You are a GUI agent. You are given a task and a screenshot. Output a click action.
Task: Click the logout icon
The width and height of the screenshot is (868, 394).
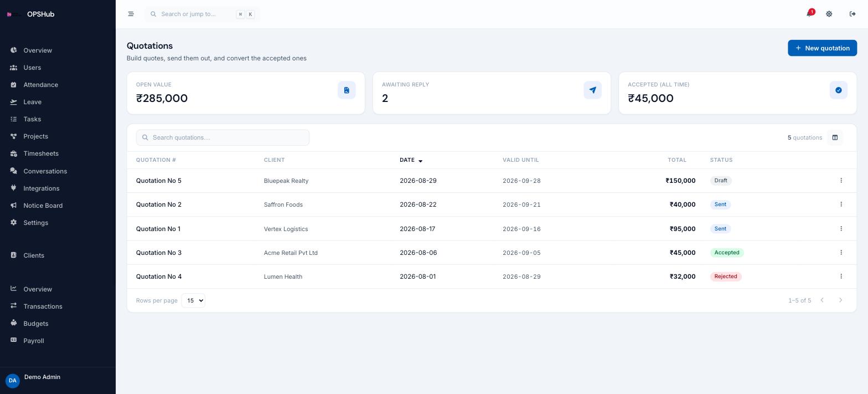click(x=852, y=14)
